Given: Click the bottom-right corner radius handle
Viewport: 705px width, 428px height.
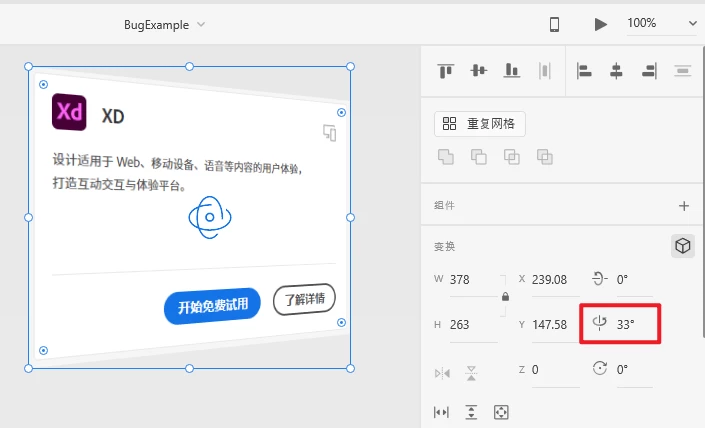Looking at the screenshot, I should (x=341, y=322).
